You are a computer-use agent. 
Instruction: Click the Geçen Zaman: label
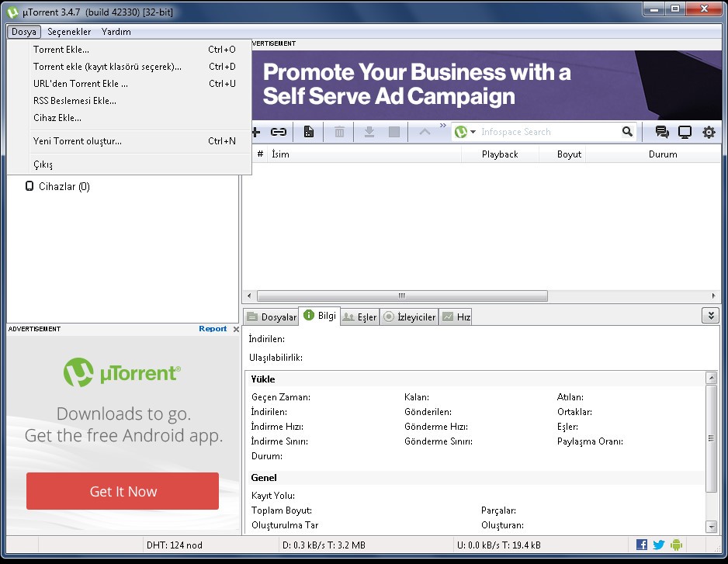pyautogui.click(x=281, y=397)
